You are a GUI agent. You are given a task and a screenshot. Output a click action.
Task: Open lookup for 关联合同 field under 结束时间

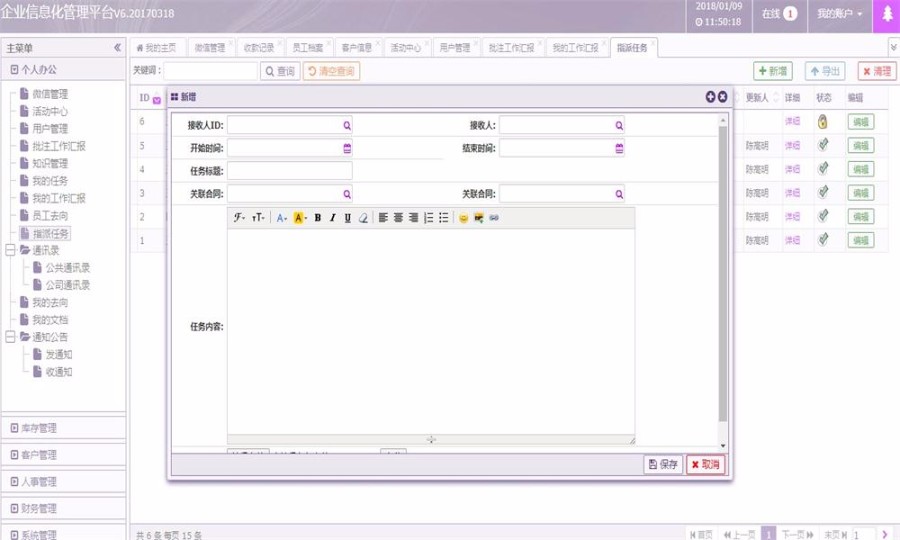[x=619, y=194]
